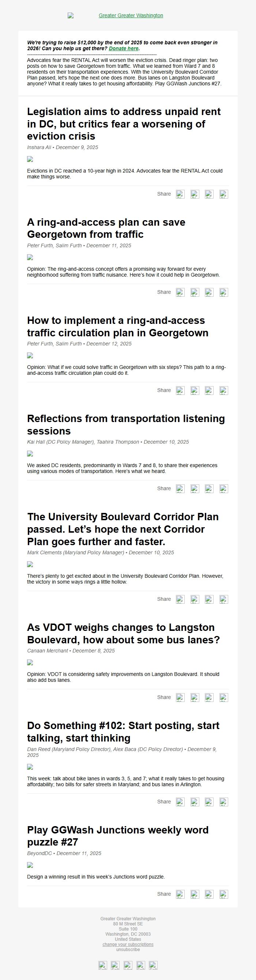The height and width of the screenshot is (980, 256).
Task: Click the broken logo image beside the header link
Action: pos(70,16)
